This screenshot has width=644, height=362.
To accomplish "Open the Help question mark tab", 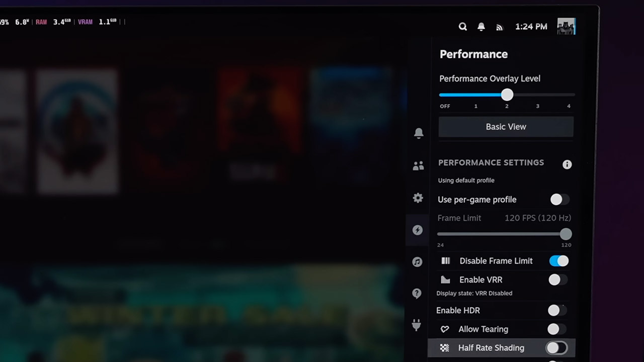I will [417, 294].
